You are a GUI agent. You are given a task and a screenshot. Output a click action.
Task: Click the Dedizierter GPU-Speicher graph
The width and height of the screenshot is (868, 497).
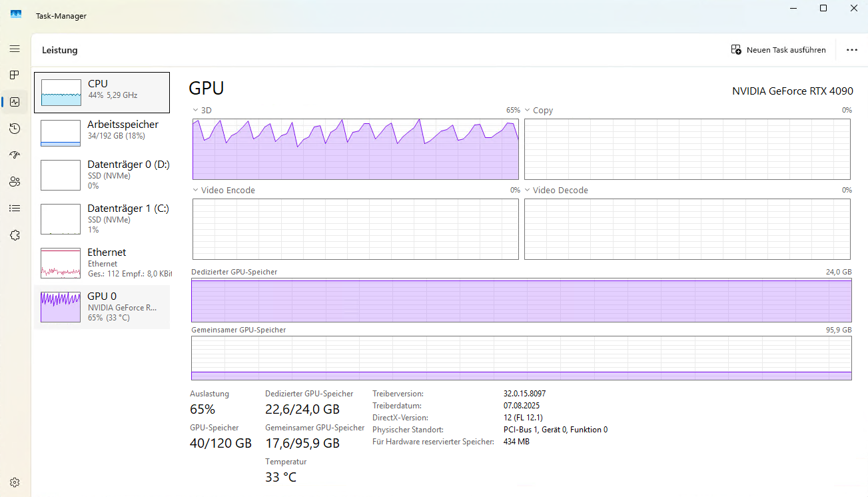[521, 300]
